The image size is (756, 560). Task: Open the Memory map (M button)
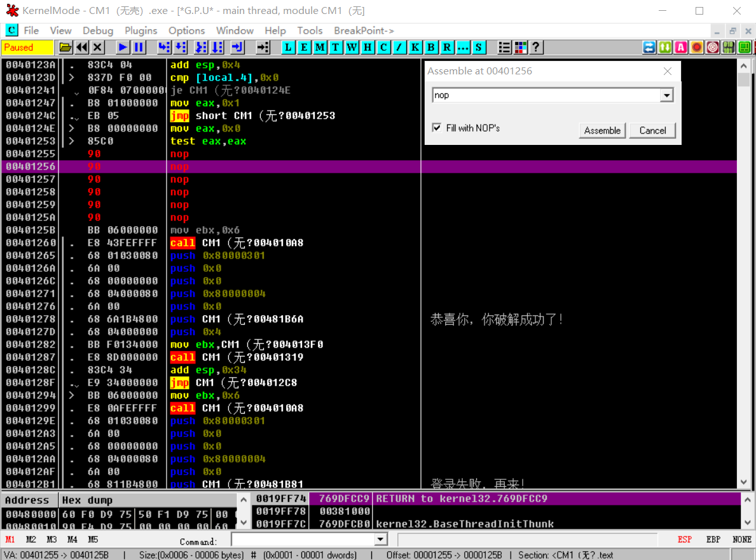(x=320, y=47)
